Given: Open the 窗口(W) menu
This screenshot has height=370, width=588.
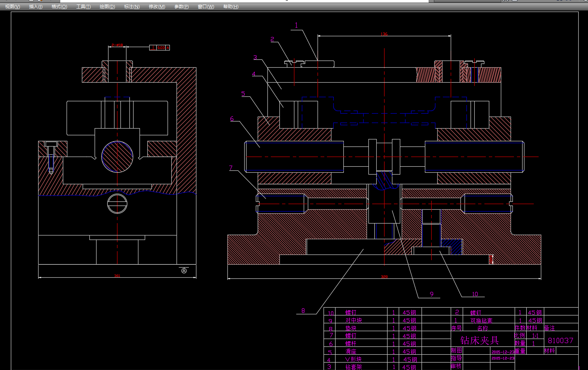Looking at the screenshot, I should (206, 7).
